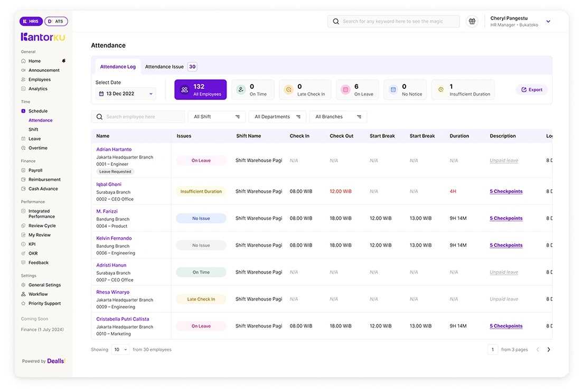The image size is (582, 392).
Task: Click the Announcement megaphone icon
Action: click(23, 70)
